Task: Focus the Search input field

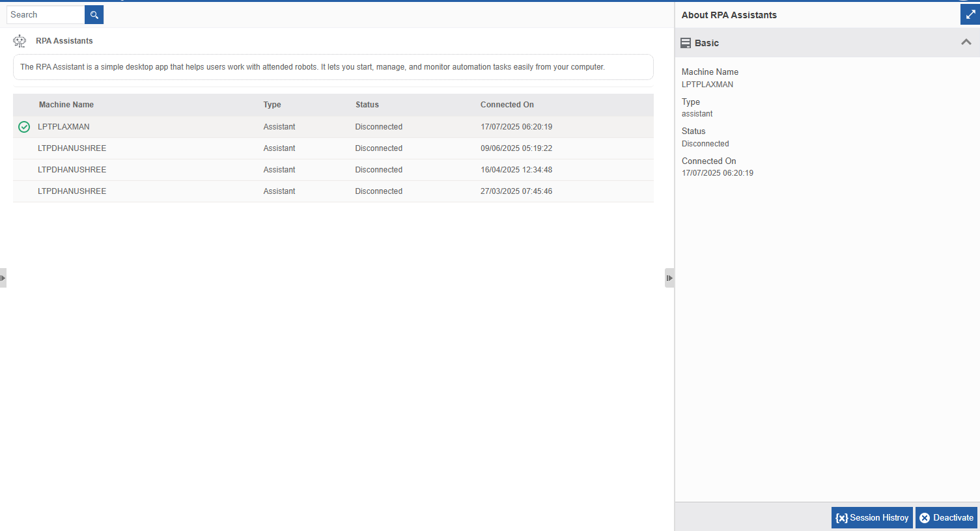Action: (46, 15)
